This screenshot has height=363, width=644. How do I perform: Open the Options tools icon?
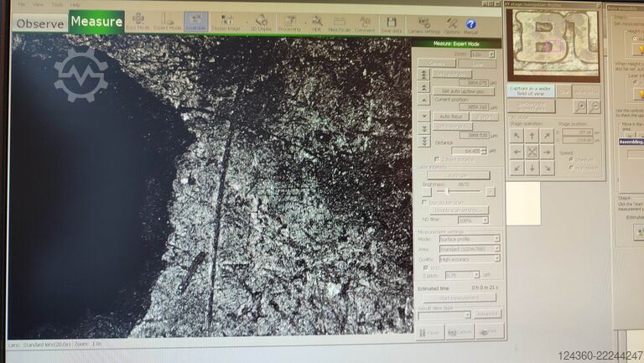click(x=452, y=25)
